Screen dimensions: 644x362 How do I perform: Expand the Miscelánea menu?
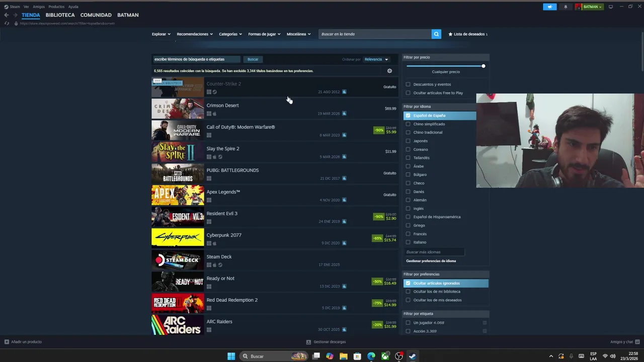pos(298,34)
